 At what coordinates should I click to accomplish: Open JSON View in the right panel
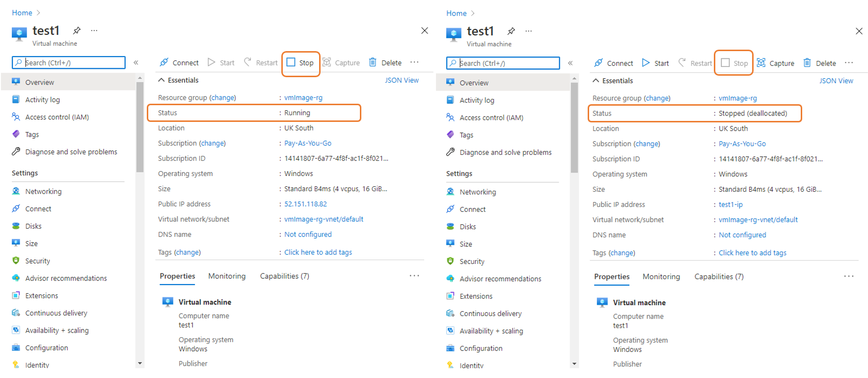(x=836, y=81)
